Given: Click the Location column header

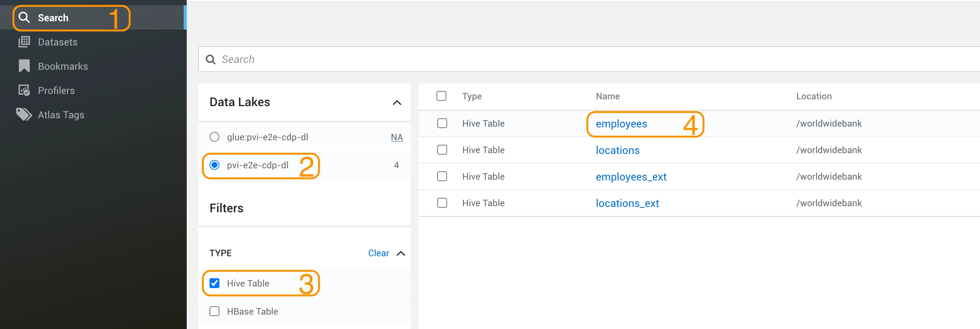Looking at the screenshot, I should 814,96.
